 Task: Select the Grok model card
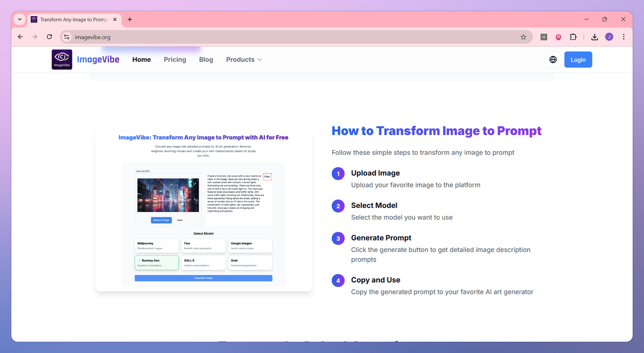click(x=250, y=262)
